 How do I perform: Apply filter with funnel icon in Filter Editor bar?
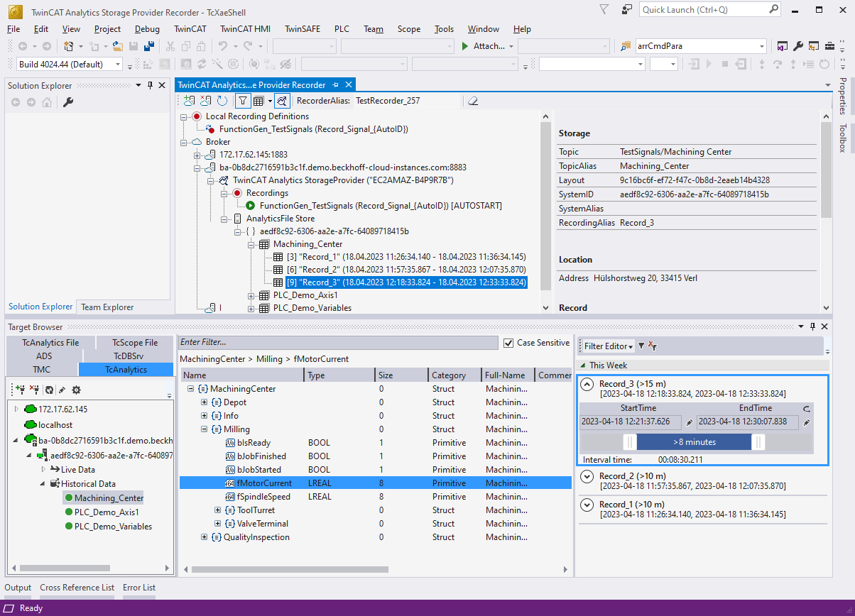(x=641, y=346)
